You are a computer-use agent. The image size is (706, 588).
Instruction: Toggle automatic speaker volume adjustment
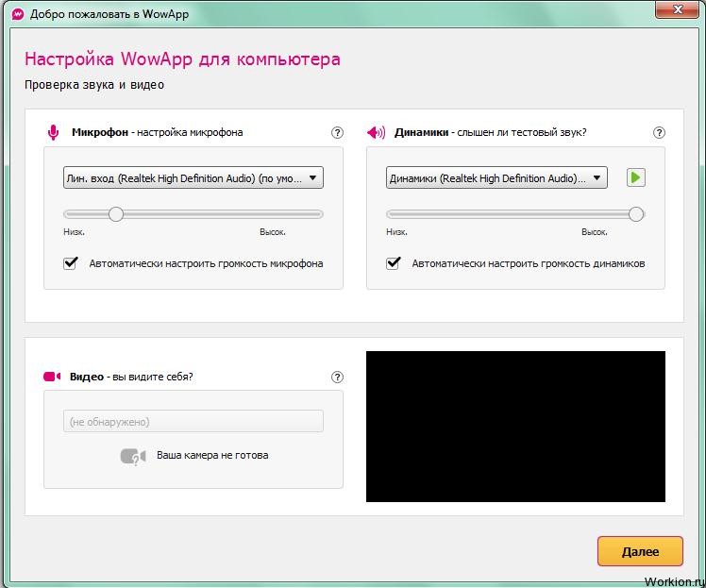393,263
